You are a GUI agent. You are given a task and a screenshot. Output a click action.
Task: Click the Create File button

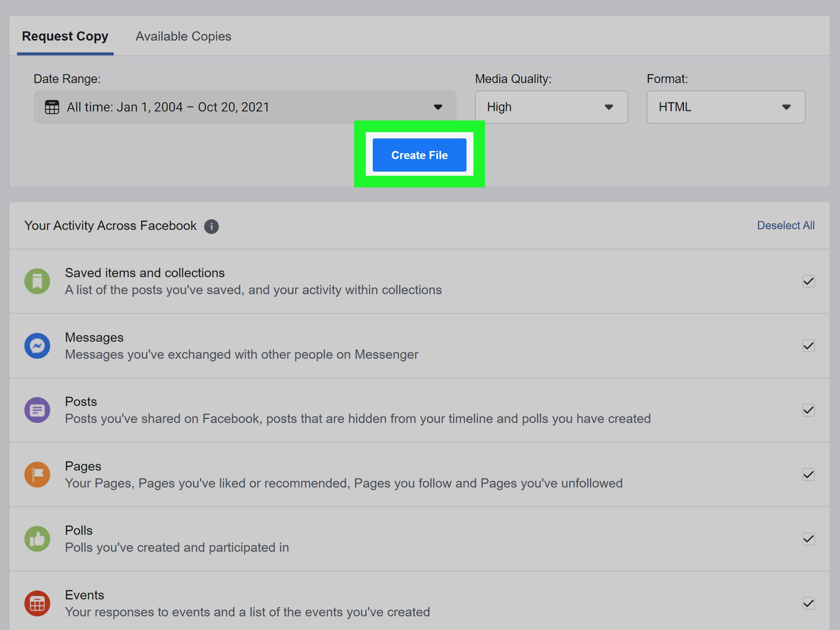(x=420, y=155)
